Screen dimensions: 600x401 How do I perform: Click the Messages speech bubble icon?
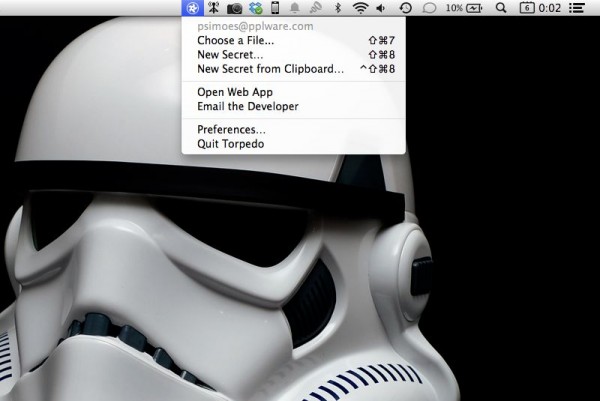pyautogui.click(x=429, y=8)
